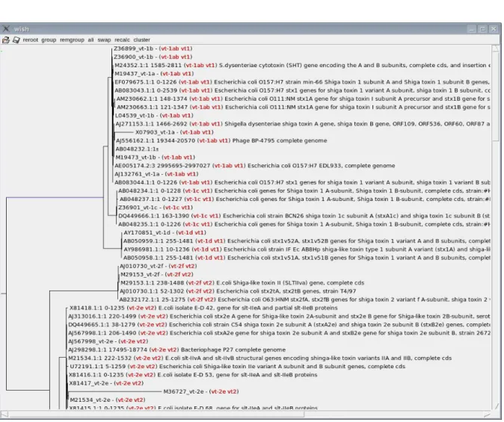Select leaf Z36899_vt-1b

click(x=133, y=49)
